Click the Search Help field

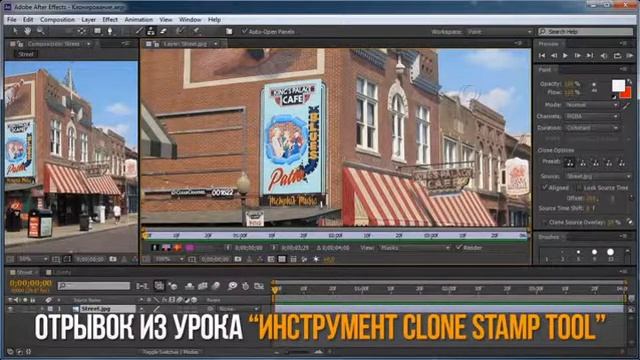[586, 31]
